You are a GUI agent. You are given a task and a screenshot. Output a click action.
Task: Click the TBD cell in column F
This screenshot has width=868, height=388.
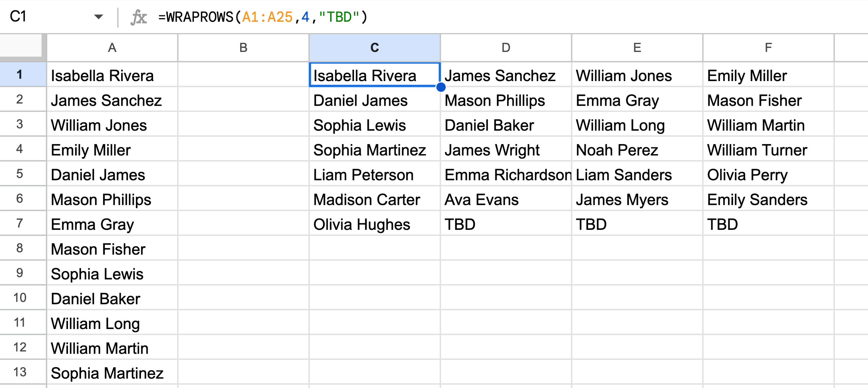[769, 224]
